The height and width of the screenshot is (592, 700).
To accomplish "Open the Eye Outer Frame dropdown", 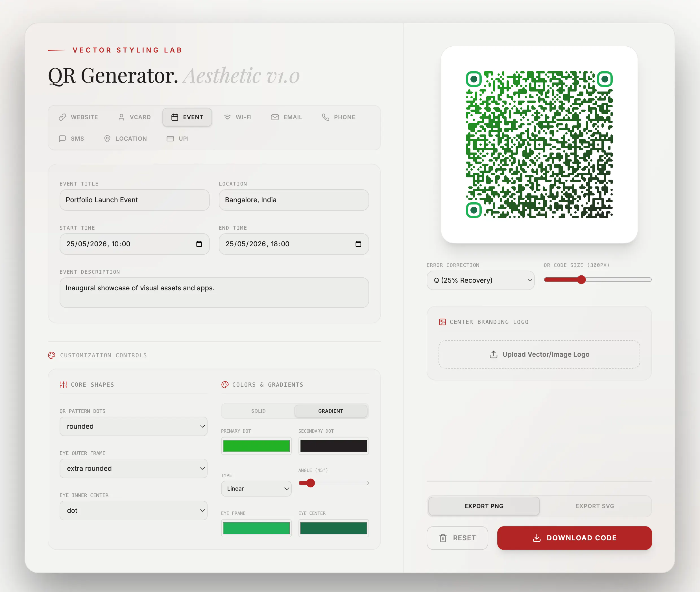I will [x=134, y=469].
